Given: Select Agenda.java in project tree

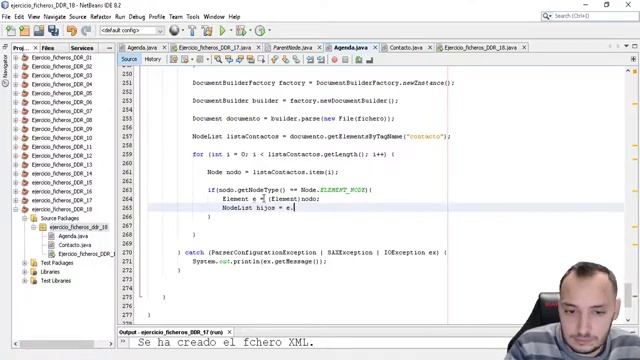Looking at the screenshot, I should click(x=73, y=236).
